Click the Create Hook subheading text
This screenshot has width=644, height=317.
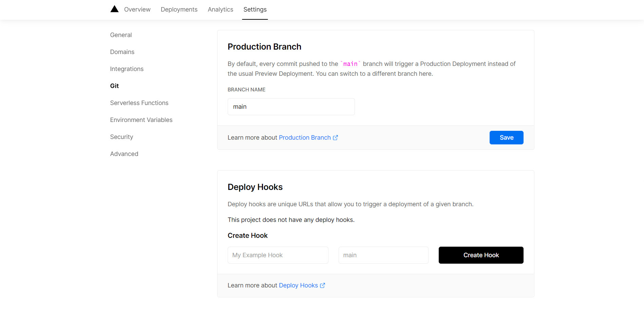point(247,235)
